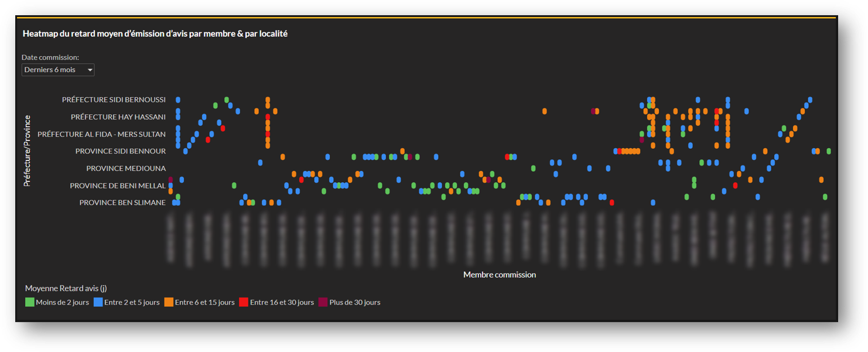Click the "PROVINCE MEDIOUNA" row label
The image size is (868, 352).
point(127,168)
